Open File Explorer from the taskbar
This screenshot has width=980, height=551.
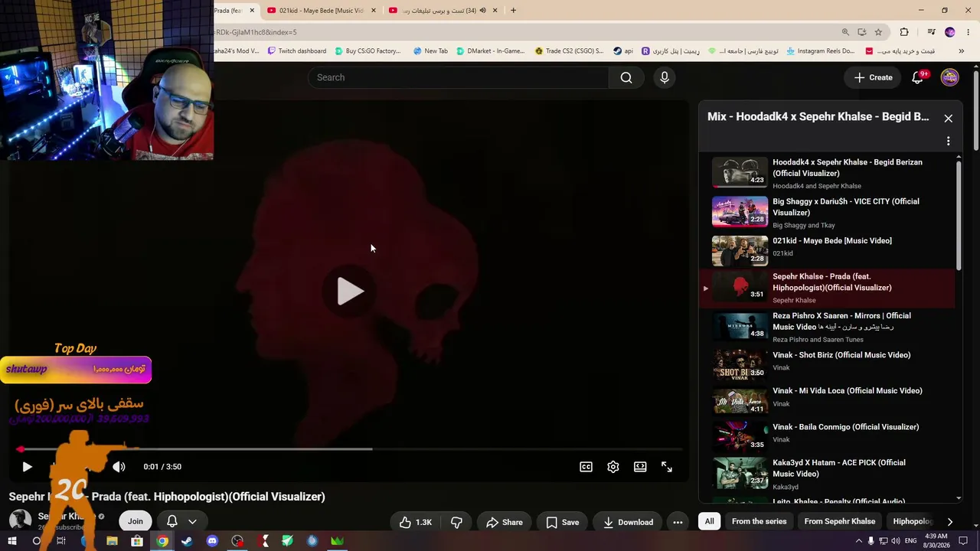coord(112,541)
